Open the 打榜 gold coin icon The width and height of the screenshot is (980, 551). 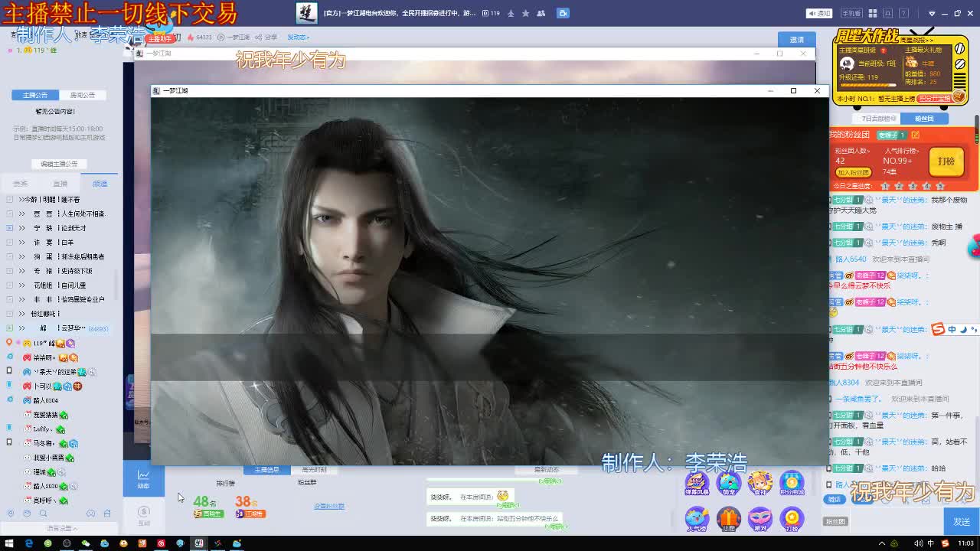(792, 519)
